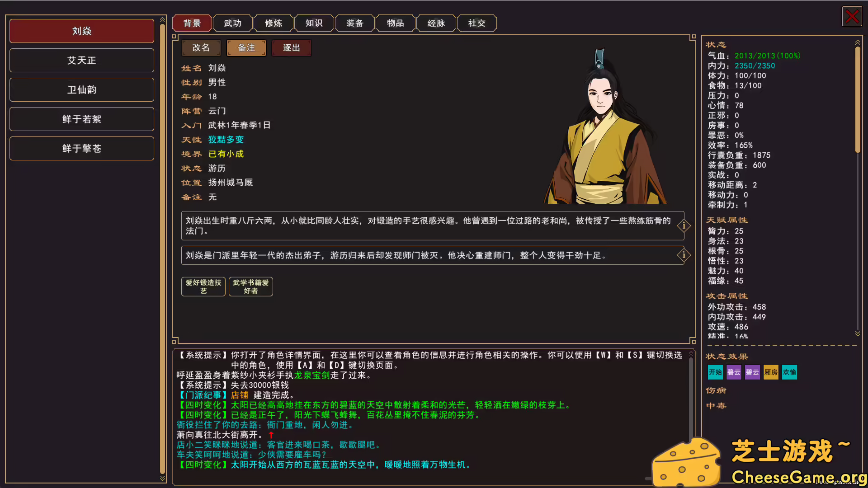The width and height of the screenshot is (868, 488).
Task: Click the down chevron on the attributes panel
Action: point(858,333)
